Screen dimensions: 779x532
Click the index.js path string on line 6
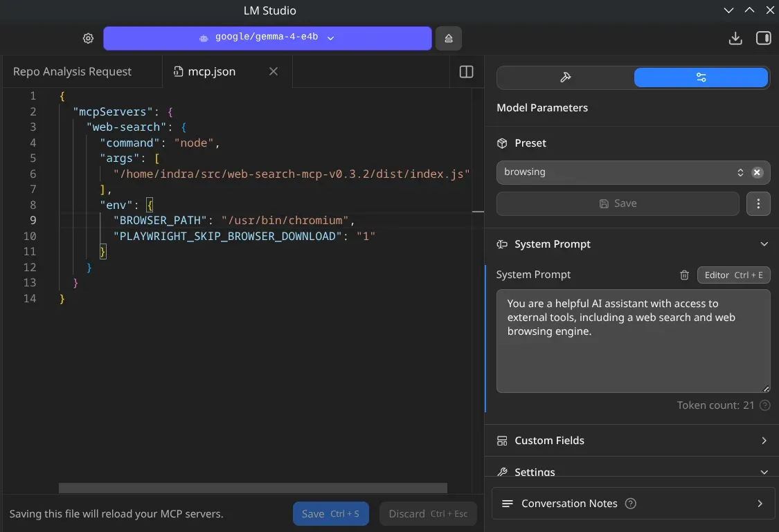[292, 174]
